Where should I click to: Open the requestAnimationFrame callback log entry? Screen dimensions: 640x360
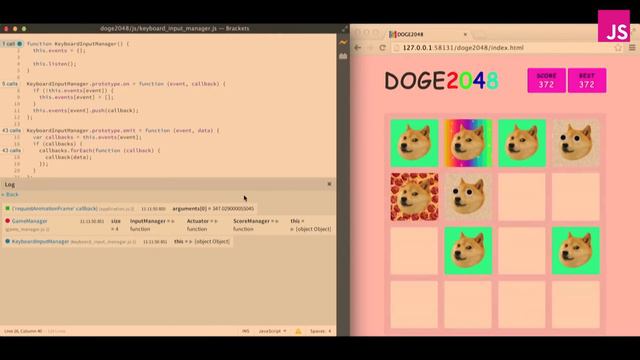tap(55, 209)
